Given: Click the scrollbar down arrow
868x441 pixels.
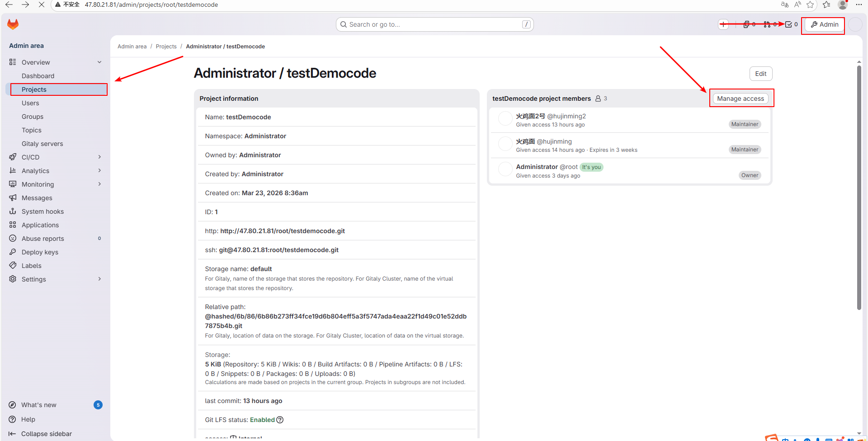Looking at the screenshot, I should pos(859,433).
